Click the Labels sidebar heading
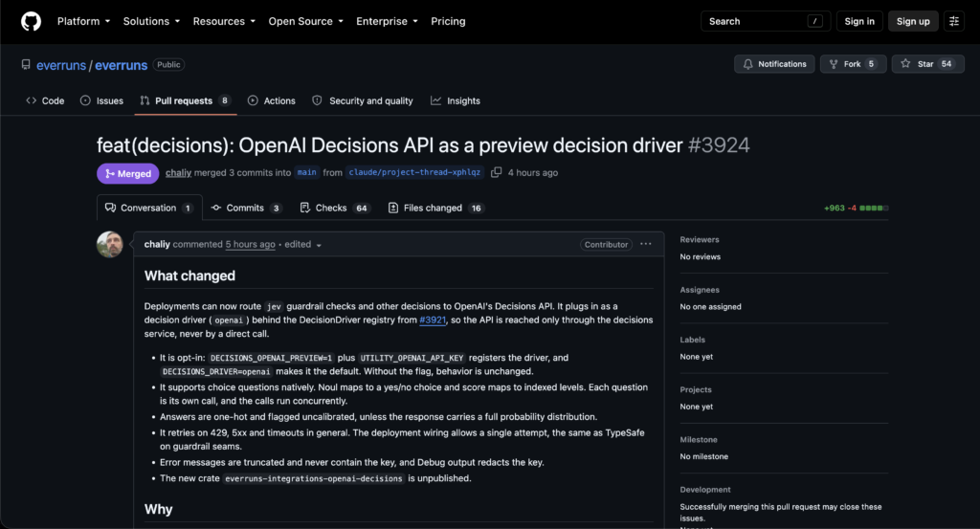This screenshot has width=980, height=529. click(693, 340)
